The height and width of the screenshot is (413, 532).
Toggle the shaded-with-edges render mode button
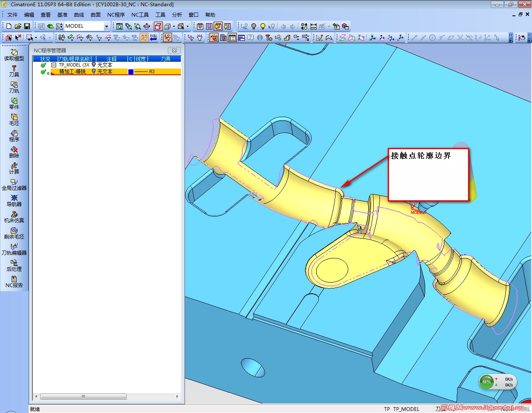tap(158, 26)
